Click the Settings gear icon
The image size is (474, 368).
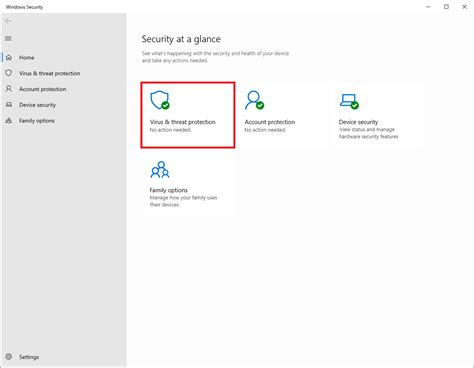point(9,357)
